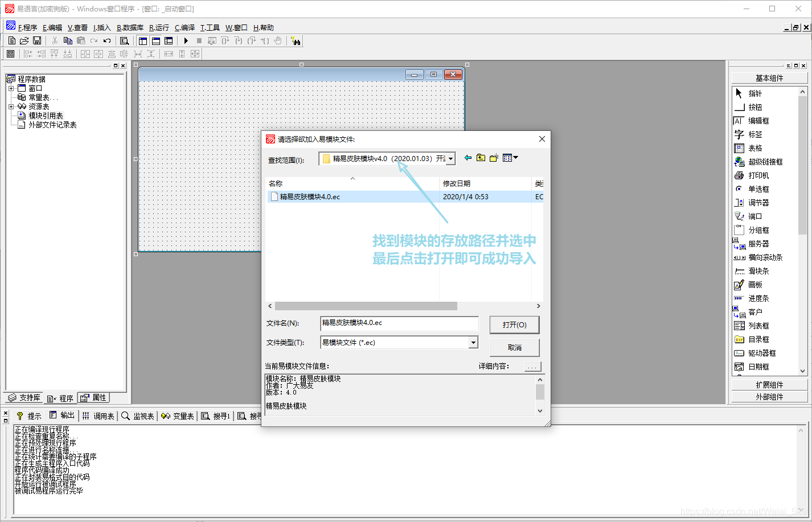The width and height of the screenshot is (812, 522).
Task: Click the 外部组件 button
Action: [769, 397]
